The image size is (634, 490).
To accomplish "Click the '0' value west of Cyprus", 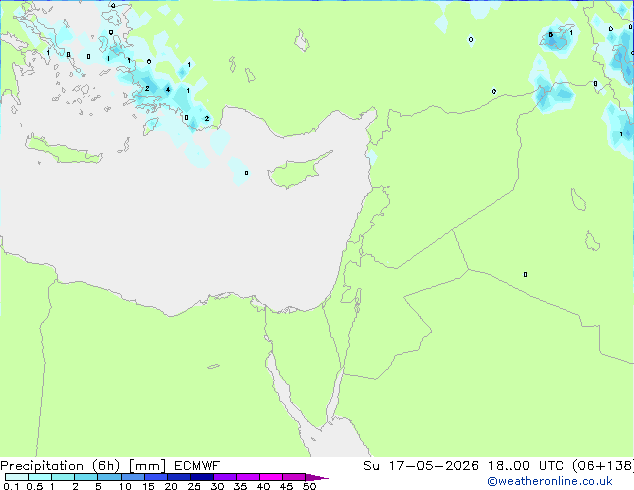I will tap(246, 173).
